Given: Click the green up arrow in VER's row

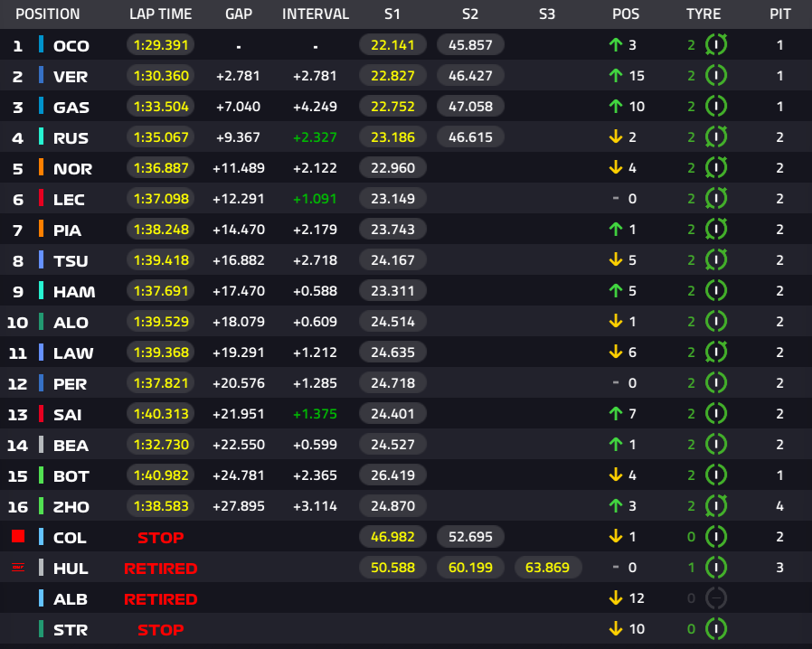Looking at the screenshot, I should tap(615, 76).
